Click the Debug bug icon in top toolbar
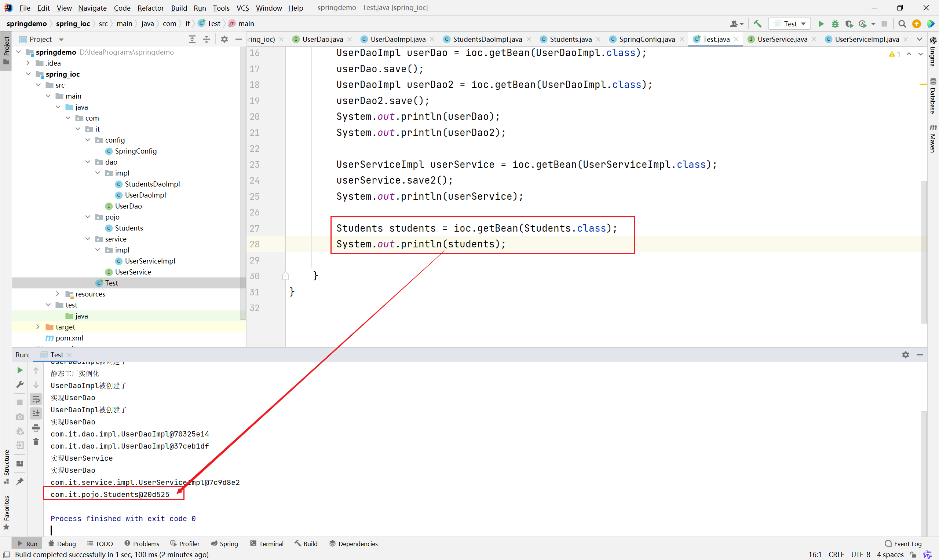The width and height of the screenshot is (939, 560). pos(835,24)
